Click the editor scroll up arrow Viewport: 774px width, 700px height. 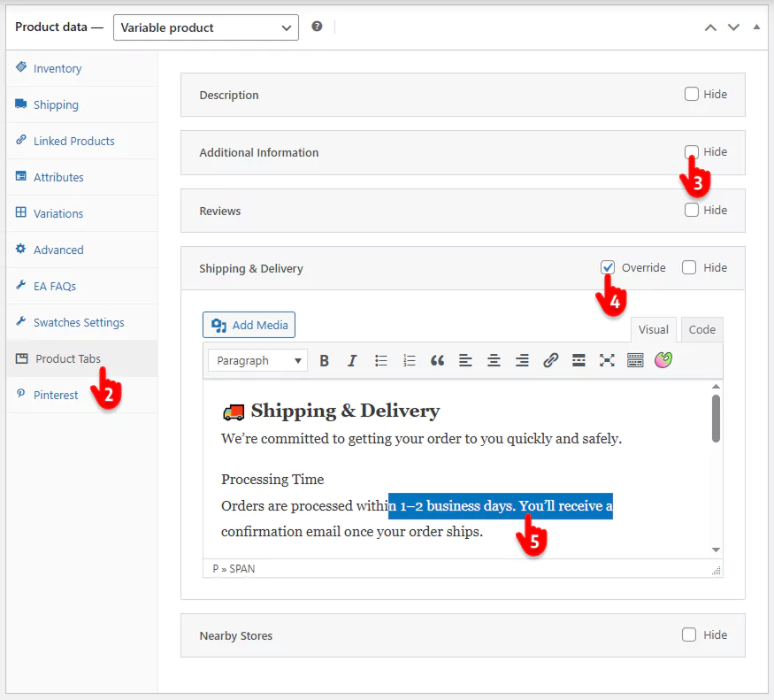pos(716,387)
